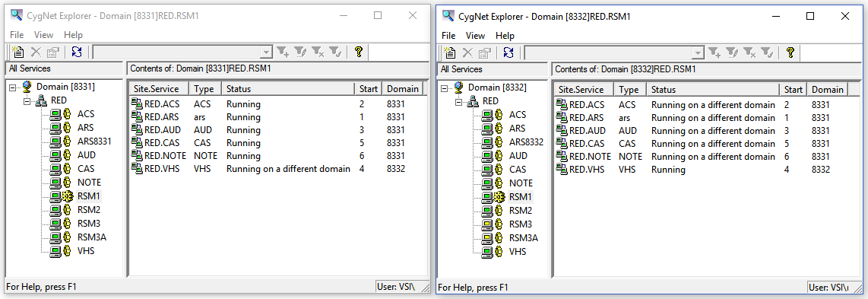Click the help question mark icon in the 8331 window
868x299 pixels.
(359, 52)
